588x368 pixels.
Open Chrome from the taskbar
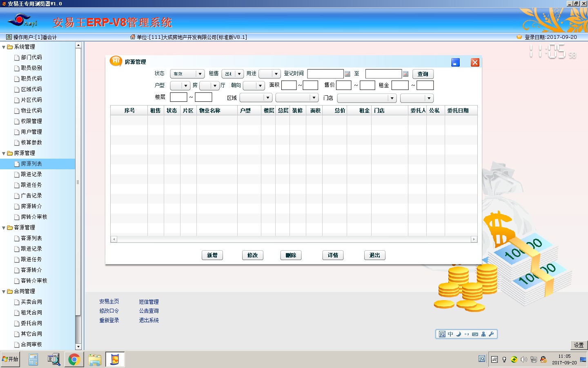point(74,359)
